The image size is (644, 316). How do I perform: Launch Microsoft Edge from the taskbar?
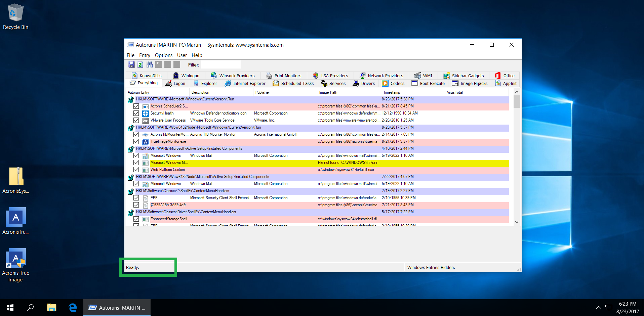tap(73, 308)
